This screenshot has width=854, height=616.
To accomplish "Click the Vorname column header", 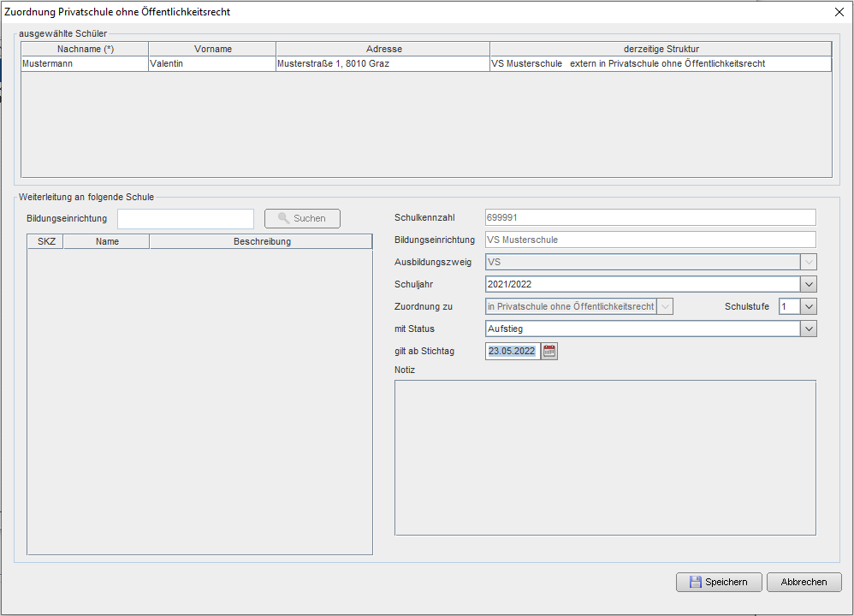I will click(212, 49).
